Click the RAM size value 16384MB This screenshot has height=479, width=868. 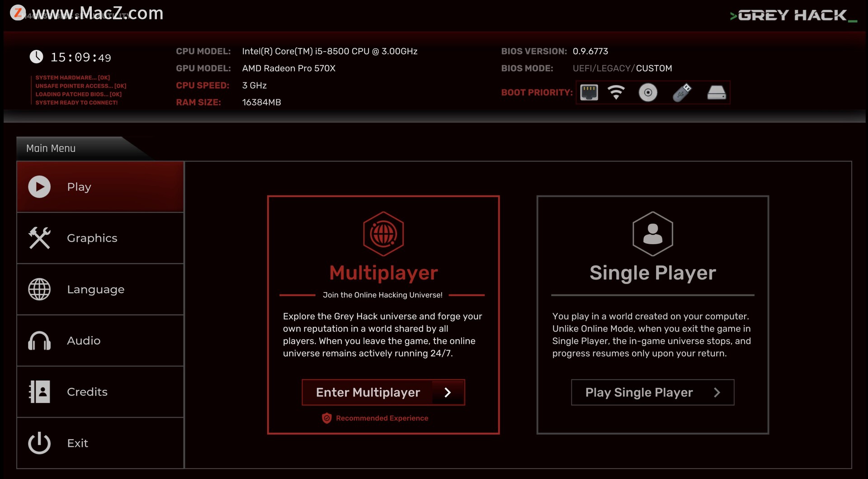point(262,102)
